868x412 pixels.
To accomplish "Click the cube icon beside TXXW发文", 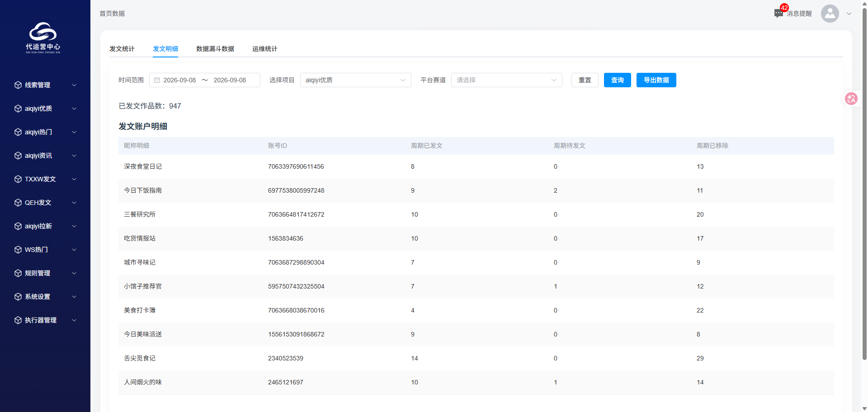I will pyautogui.click(x=18, y=179).
